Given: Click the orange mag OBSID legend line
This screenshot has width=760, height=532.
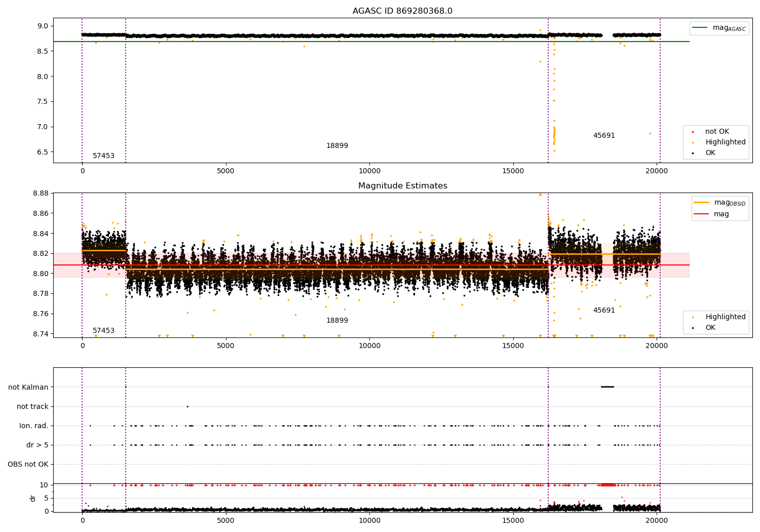Looking at the screenshot, I should pos(702,203).
